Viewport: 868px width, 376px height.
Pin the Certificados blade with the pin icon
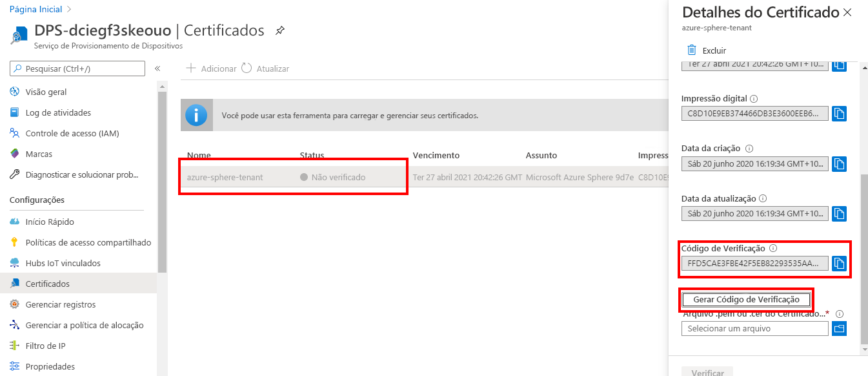tap(280, 30)
